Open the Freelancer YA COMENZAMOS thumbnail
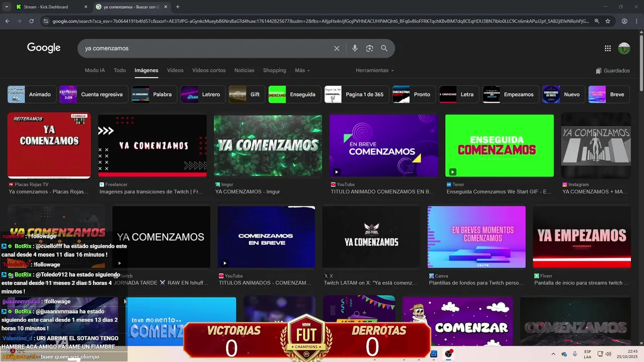 (x=152, y=146)
